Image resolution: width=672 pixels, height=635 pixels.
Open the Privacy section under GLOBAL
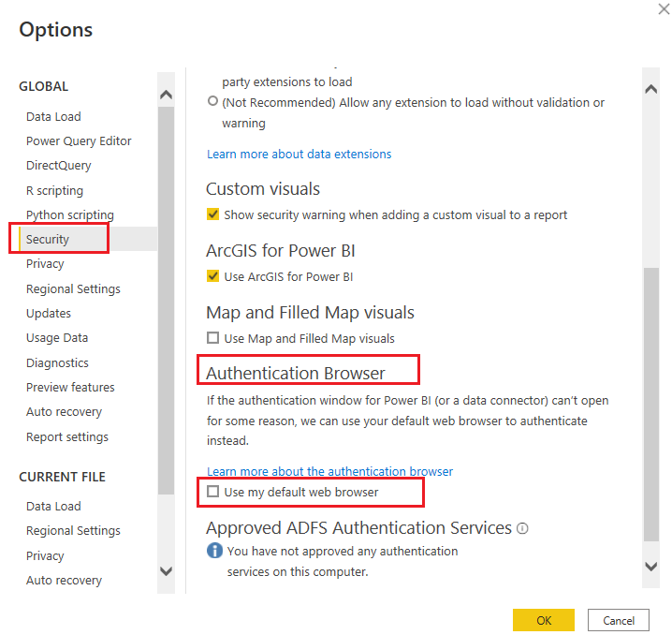[45, 264]
